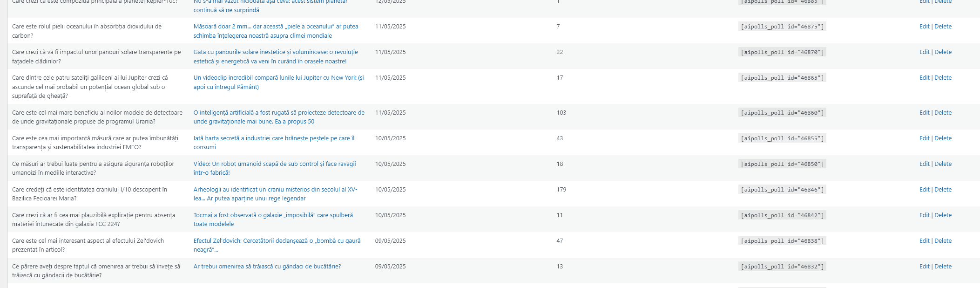The height and width of the screenshot is (288, 980).
Task: Open the 'Arheologii au identificat un craniu' link
Action: [x=275, y=190]
